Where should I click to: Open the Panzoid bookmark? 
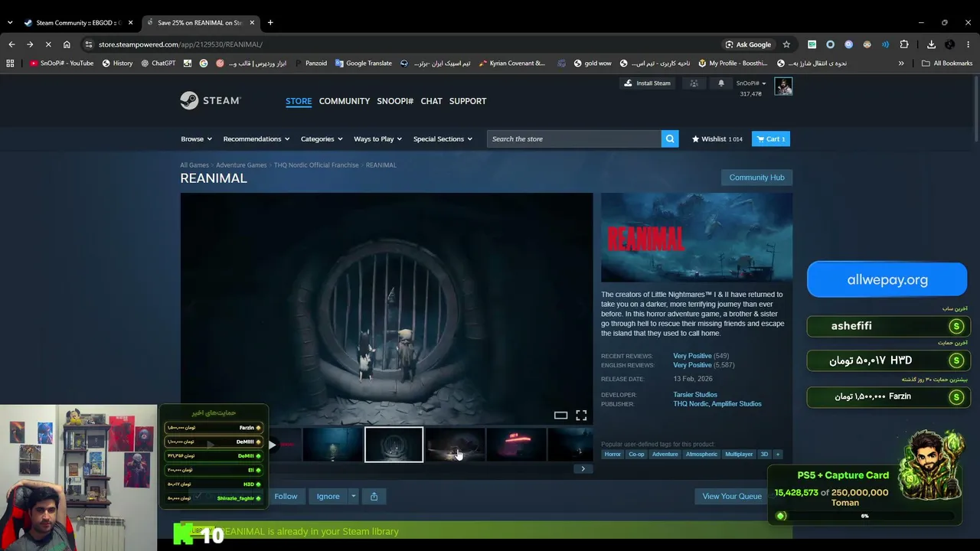(x=310, y=64)
